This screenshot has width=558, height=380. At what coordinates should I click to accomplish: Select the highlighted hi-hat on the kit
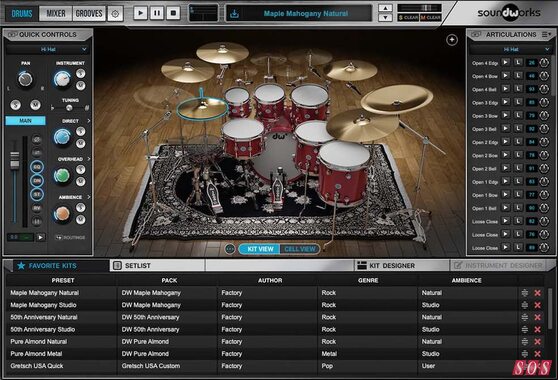202,108
